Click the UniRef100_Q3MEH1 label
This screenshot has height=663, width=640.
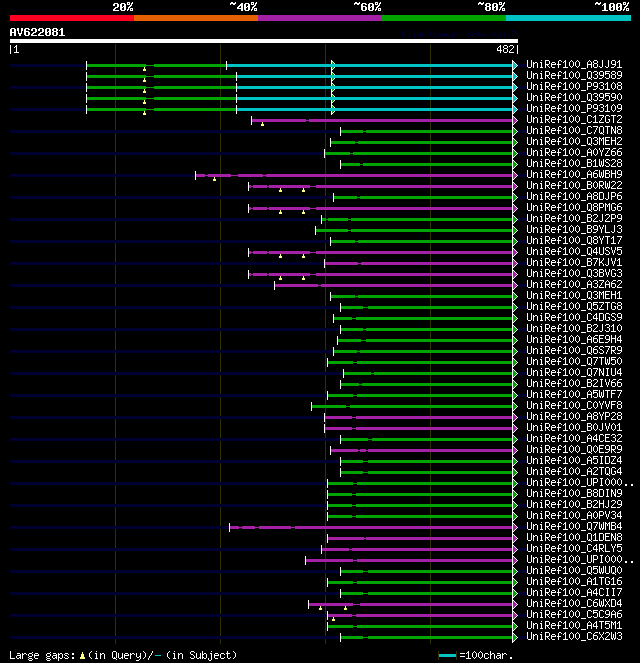(574, 296)
